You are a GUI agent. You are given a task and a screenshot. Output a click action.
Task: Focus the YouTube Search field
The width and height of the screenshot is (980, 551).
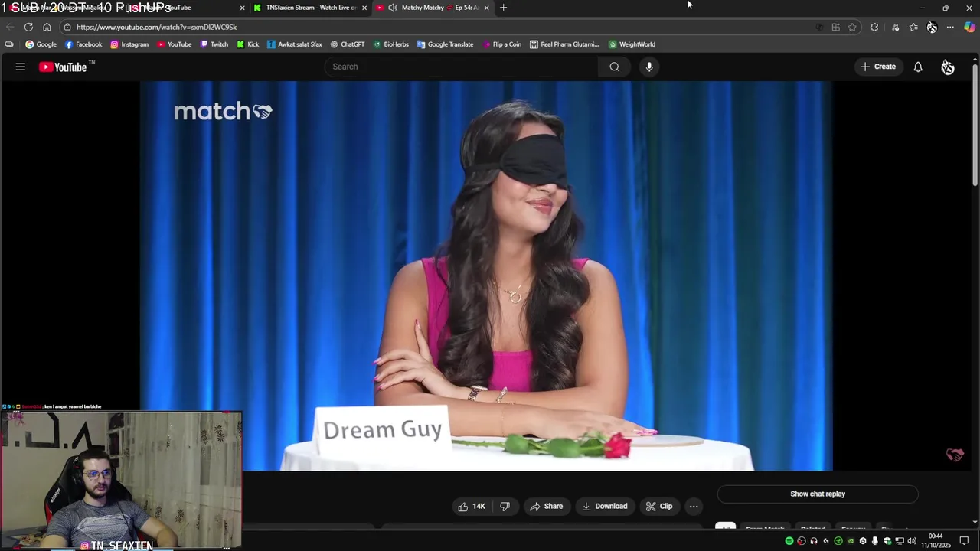coord(462,67)
